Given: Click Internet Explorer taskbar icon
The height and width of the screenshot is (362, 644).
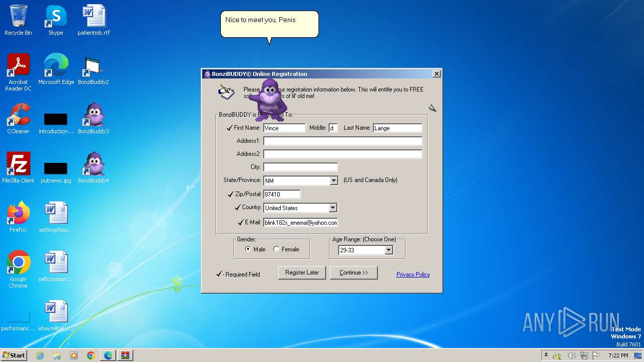Looking at the screenshot, I should [40, 355].
